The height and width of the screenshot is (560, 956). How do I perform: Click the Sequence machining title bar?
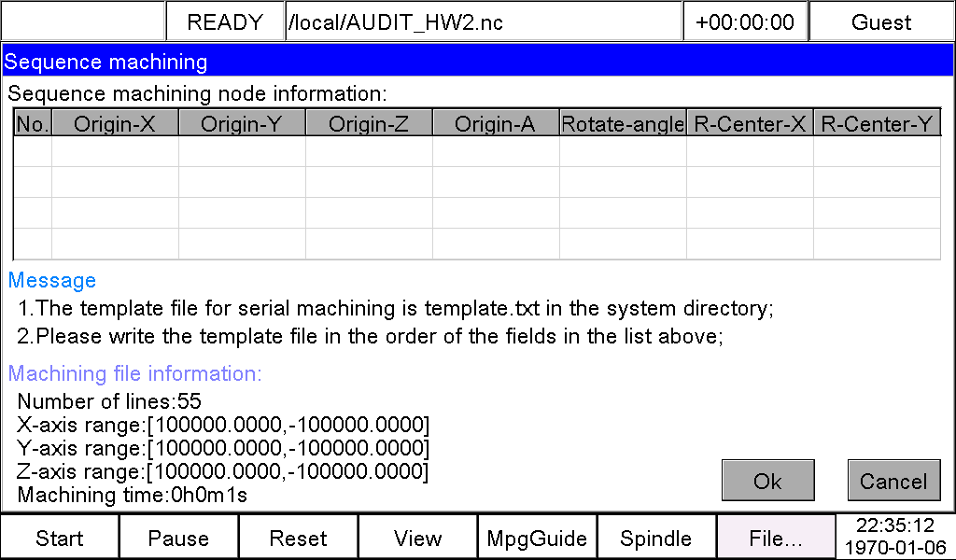coord(477,62)
